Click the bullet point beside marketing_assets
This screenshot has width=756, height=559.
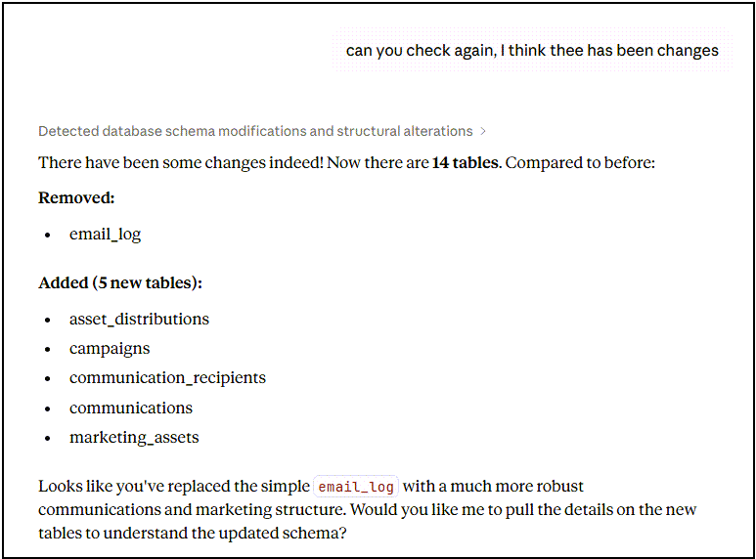pyautogui.click(x=49, y=438)
